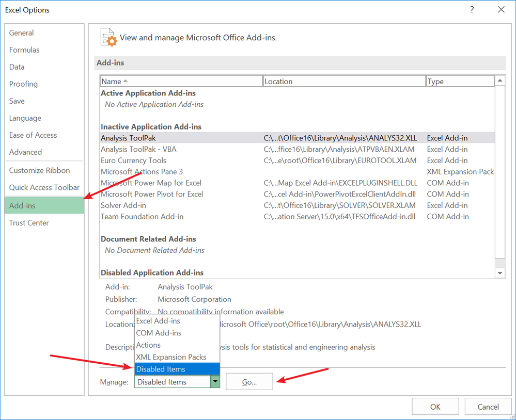This screenshot has height=420, width=516.
Task: Select Microsoft Power Map for Excel
Action: (297, 183)
